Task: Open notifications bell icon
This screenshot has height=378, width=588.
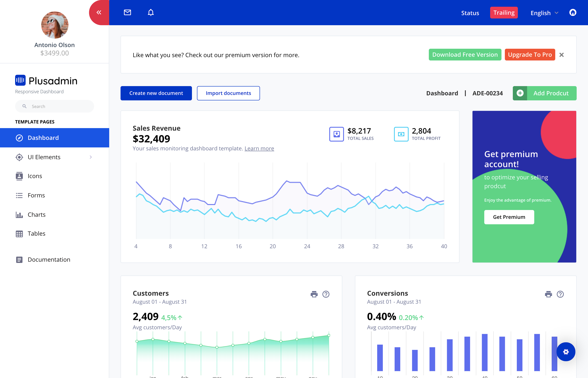Action: point(151,12)
